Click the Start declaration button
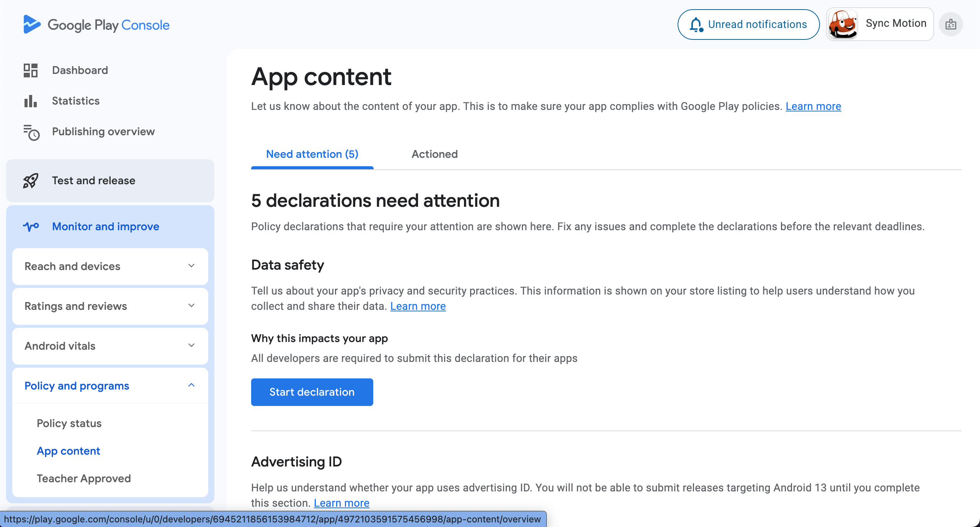980x527 pixels. [312, 392]
